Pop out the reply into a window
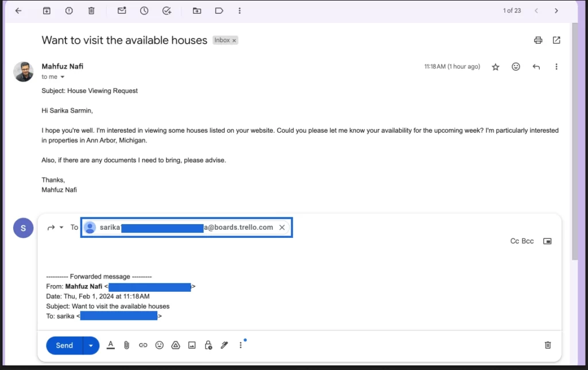The width and height of the screenshot is (588, 370). 547,241
